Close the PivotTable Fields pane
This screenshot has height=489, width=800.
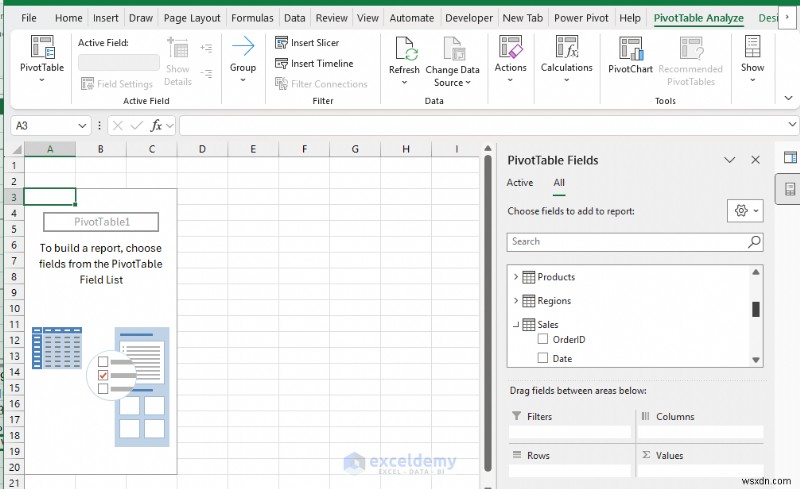pyautogui.click(x=756, y=160)
